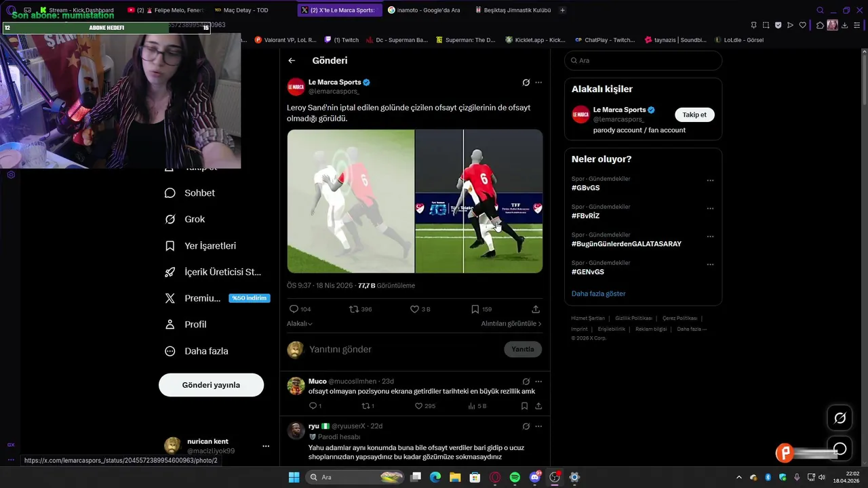The height and width of the screenshot is (488, 868).
Task: Switch to the Felipe Melo YouTube tab
Action: [165, 10]
